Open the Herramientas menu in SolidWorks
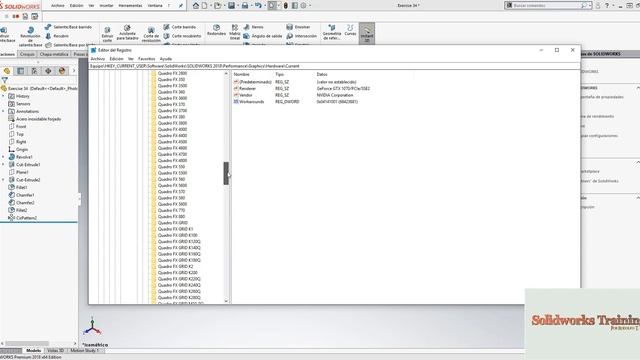 pyautogui.click(x=130, y=6)
